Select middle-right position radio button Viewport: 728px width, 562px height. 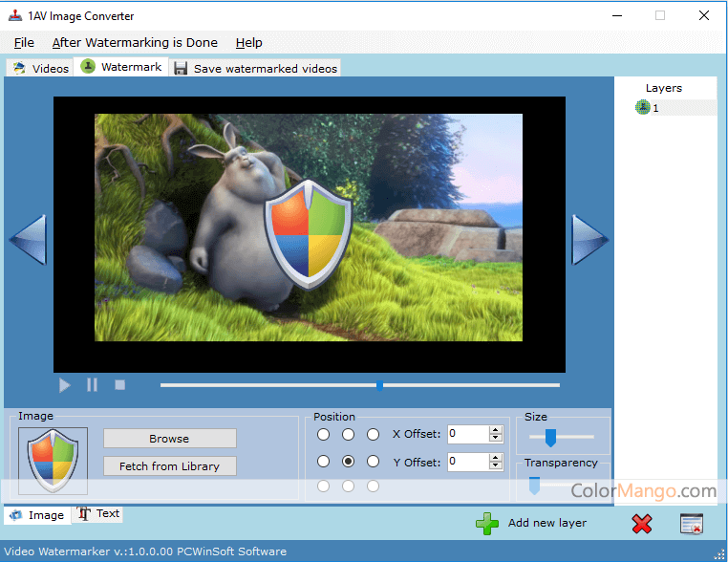pos(374,462)
